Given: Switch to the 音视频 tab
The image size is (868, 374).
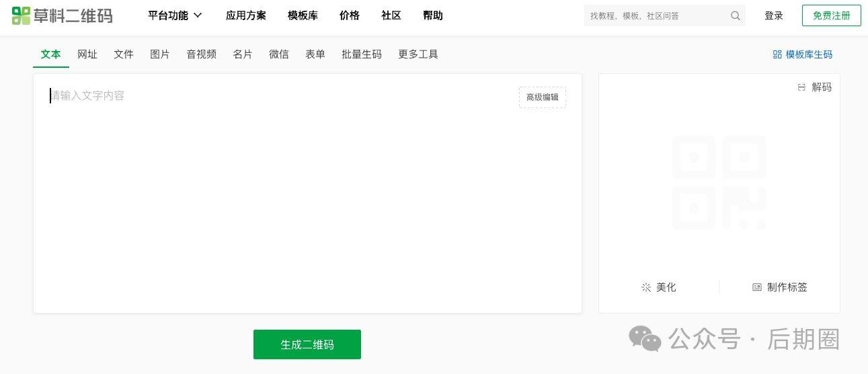Looking at the screenshot, I should 202,54.
